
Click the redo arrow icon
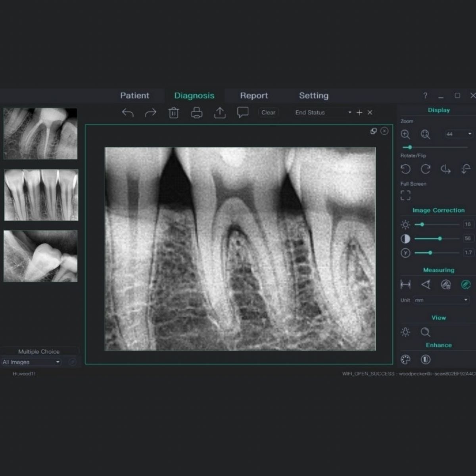tap(151, 113)
